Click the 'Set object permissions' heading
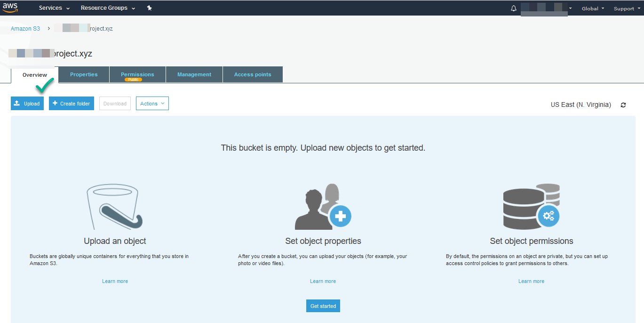 click(x=532, y=241)
